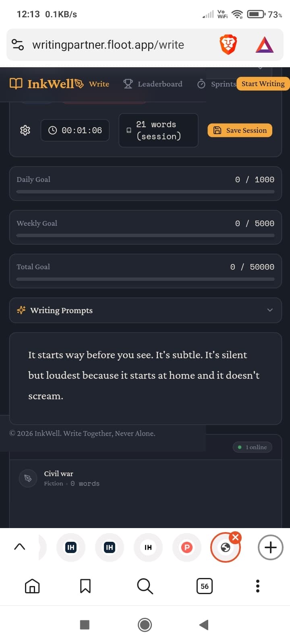Tap the Save Session floppy disk icon
290x644 pixels.
(x=217, y=130)
